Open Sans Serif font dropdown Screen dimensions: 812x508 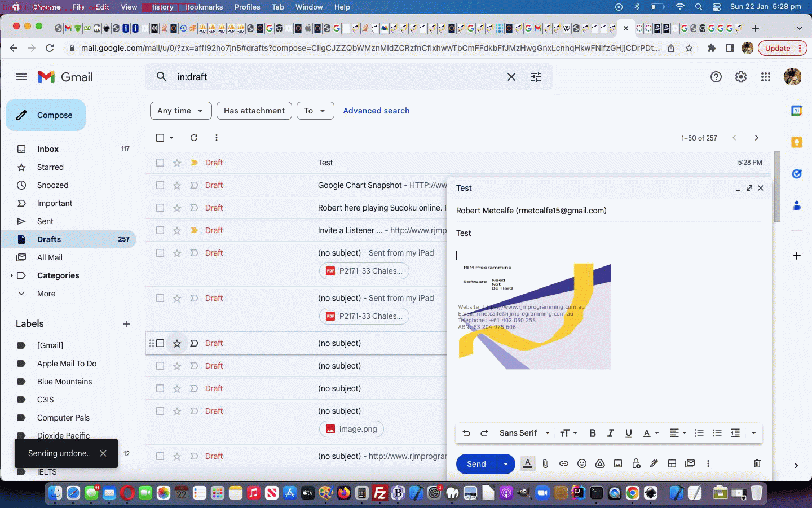tap(524, 433)
